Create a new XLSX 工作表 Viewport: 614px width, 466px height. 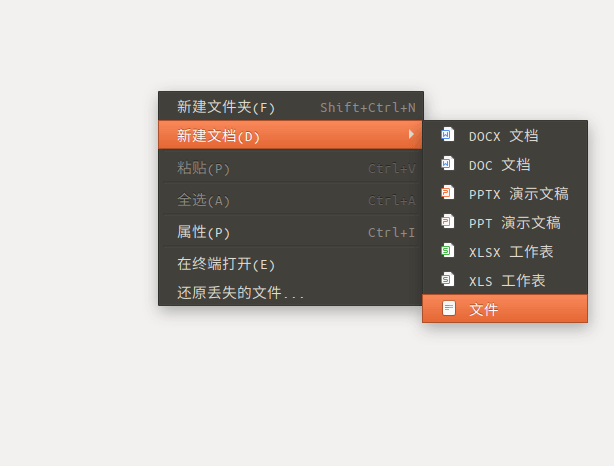[x=505, y=251]
